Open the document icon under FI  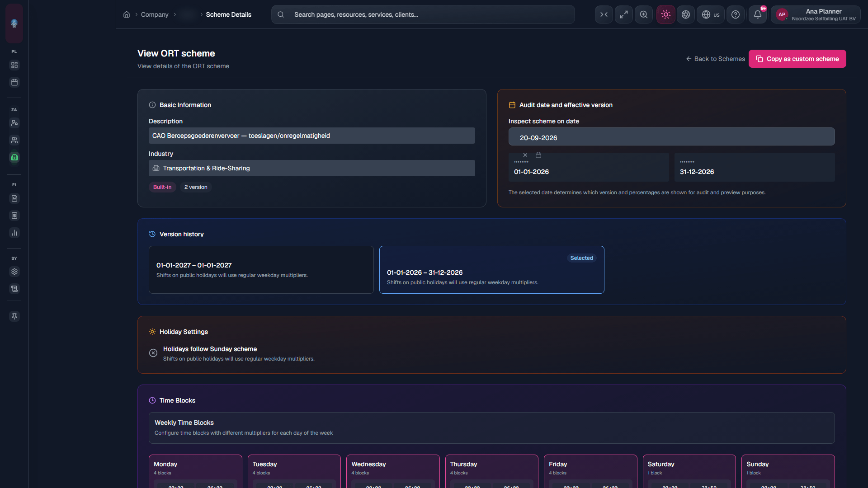coord(14,198)
